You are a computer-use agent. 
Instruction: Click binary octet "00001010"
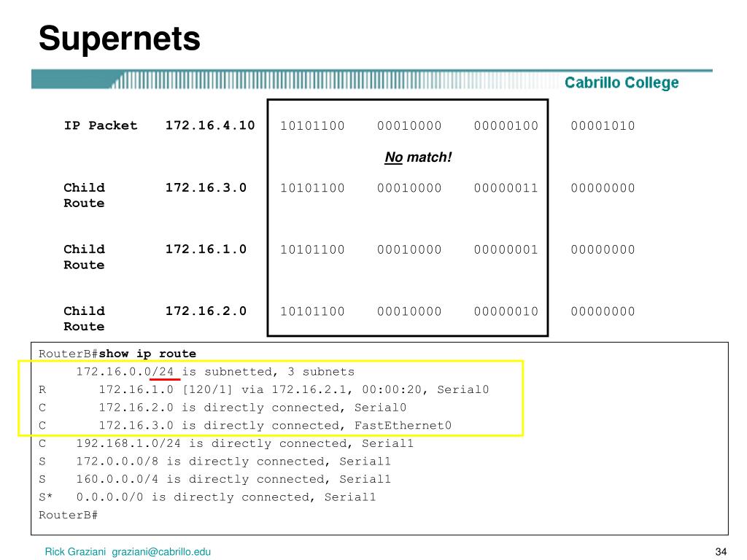(603, 125)
